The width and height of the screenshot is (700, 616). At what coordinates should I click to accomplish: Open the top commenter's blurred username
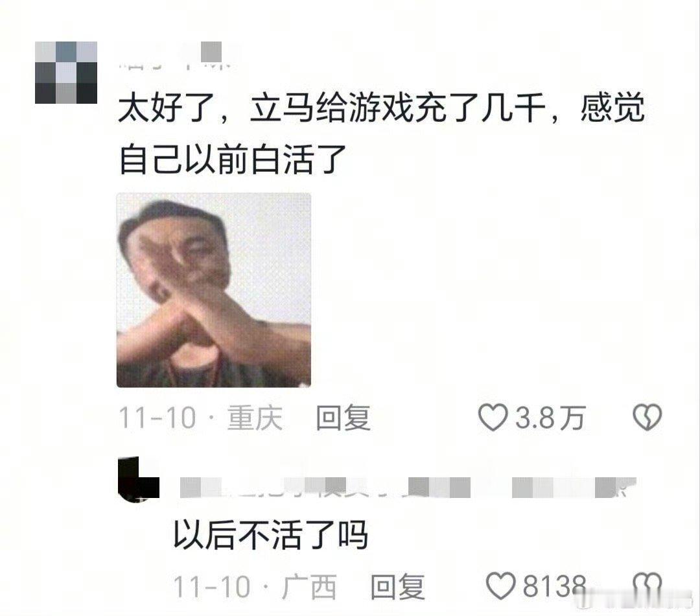point(175,56)
